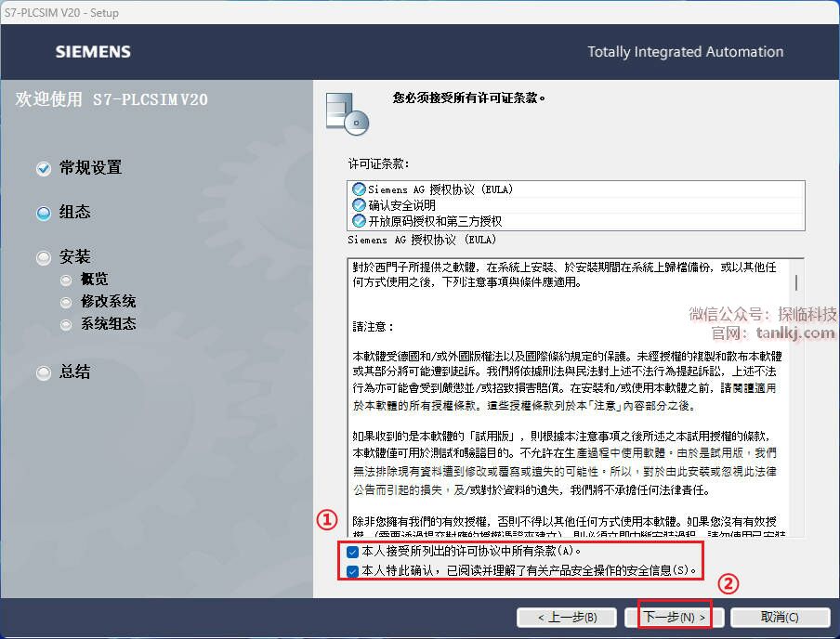Click the 下一步(N) next button

(x=674, y=617)
